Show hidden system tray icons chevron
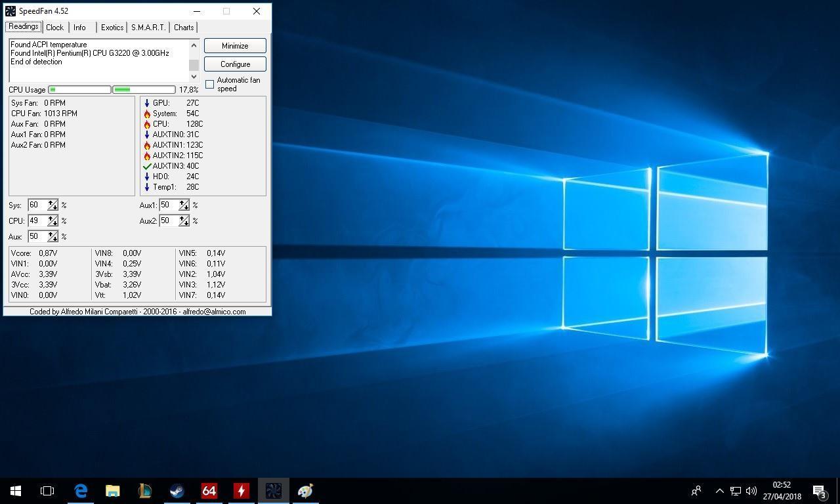 click(x=719, y=491)
